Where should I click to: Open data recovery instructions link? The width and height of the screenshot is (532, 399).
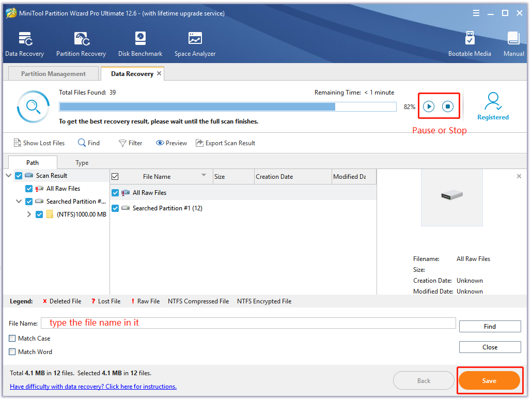(93, 387)
